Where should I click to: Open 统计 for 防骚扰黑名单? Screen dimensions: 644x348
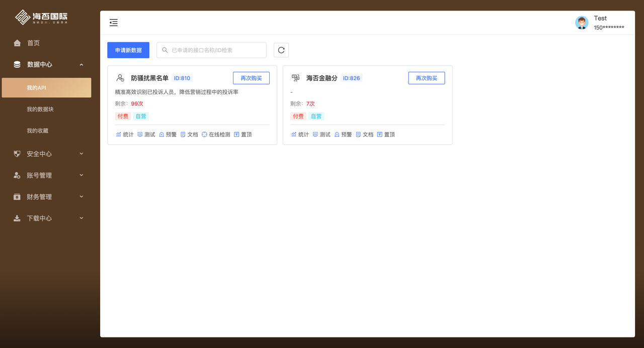[125, 134]
